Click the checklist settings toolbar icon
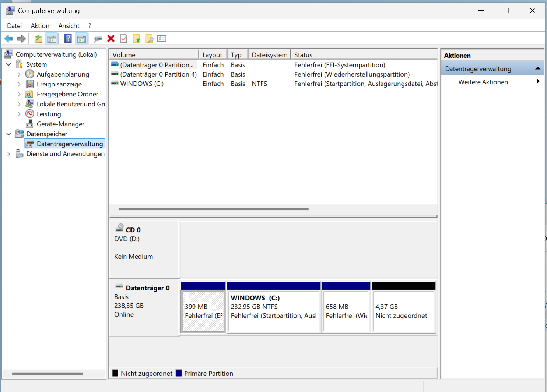The height and width of the screenshot is (392, 547). pyautogui.click(x=162, y=39)
